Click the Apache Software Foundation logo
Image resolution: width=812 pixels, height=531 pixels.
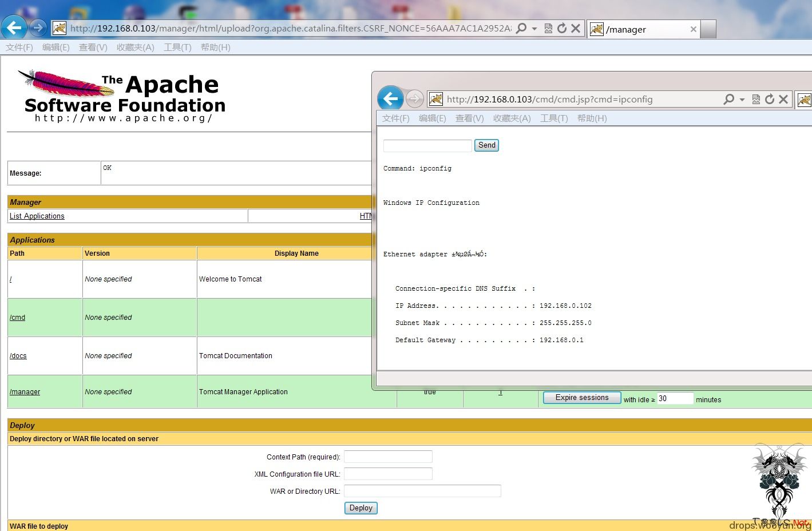[122, 96]
